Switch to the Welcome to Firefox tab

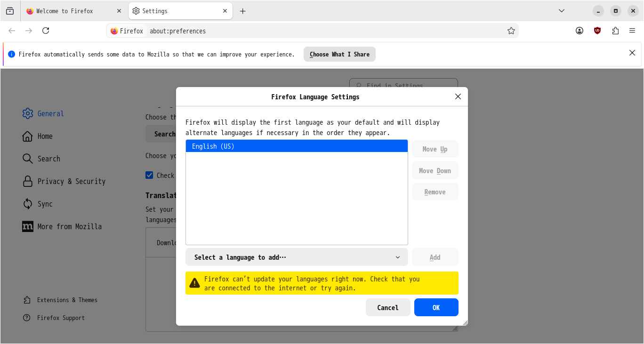click(x=73, y=11)
